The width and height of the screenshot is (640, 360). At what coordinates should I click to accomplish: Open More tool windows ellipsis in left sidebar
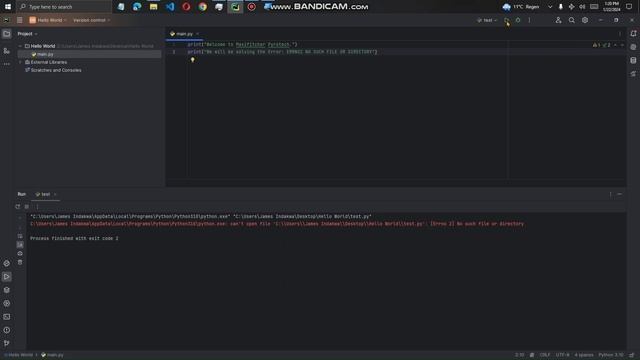7,64
